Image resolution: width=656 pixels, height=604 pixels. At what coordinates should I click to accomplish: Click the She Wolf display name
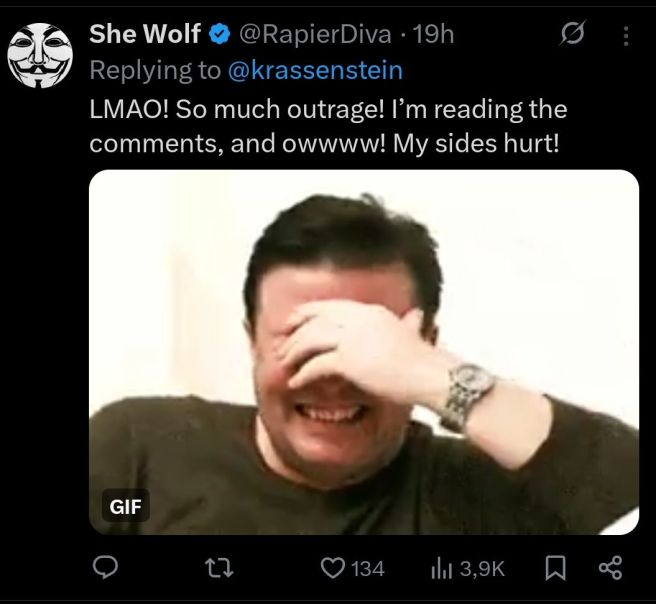[145, 35]
